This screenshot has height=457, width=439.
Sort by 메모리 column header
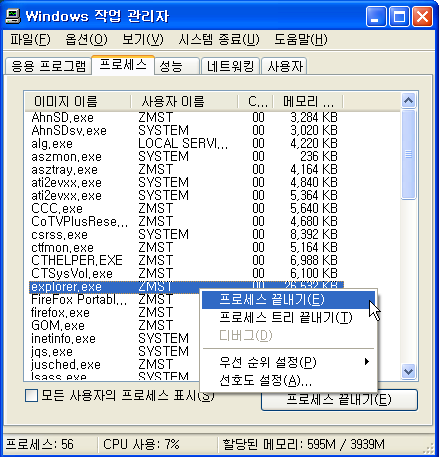pos(308,101)
